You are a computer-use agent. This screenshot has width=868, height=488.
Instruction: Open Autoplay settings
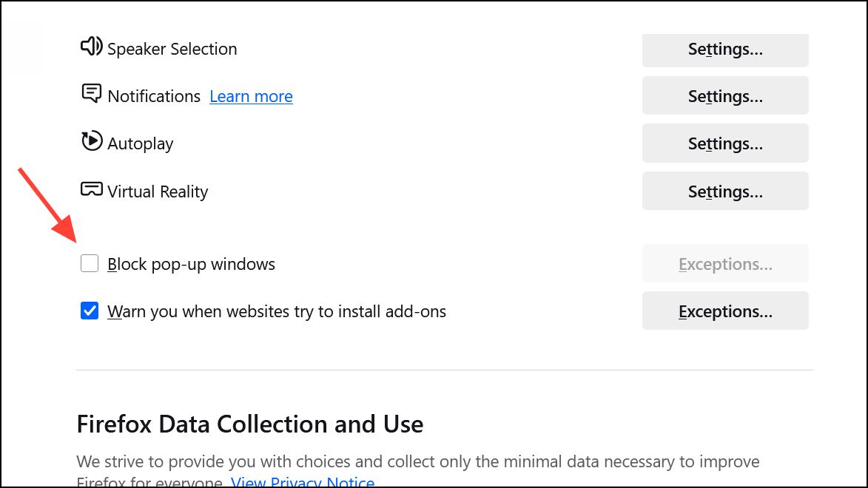point(724,143)
